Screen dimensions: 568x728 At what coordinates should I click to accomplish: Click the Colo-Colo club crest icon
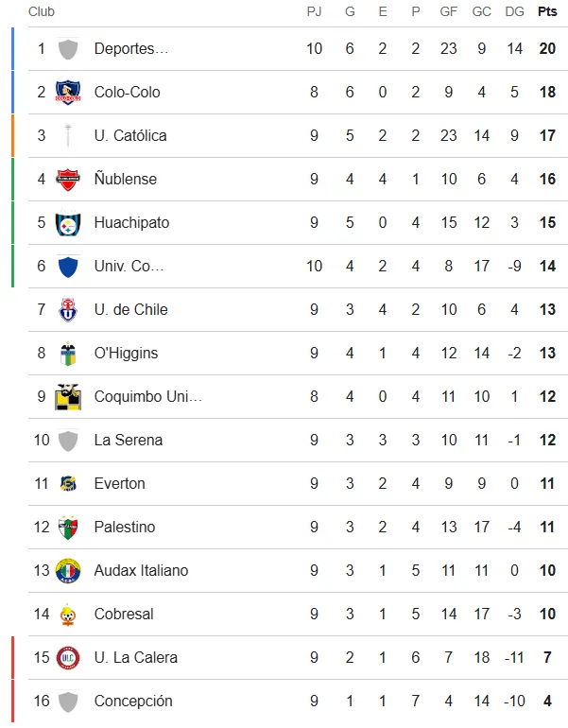click(67, 93)
